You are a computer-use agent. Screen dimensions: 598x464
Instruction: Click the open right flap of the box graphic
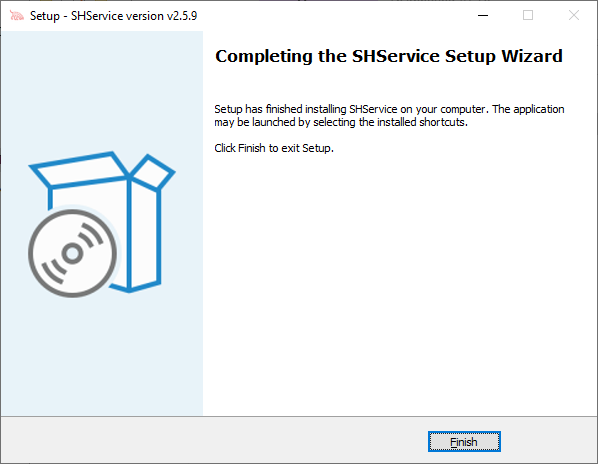click(x=153, y=172)
